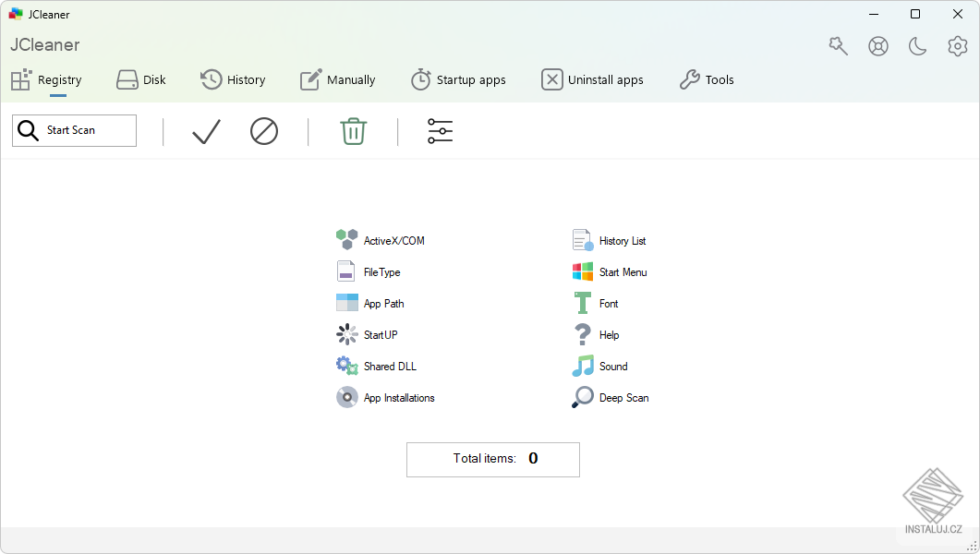Switch to the Disk tab
The height and width of the screenshot is (554, 980).
tap(141, 80)
